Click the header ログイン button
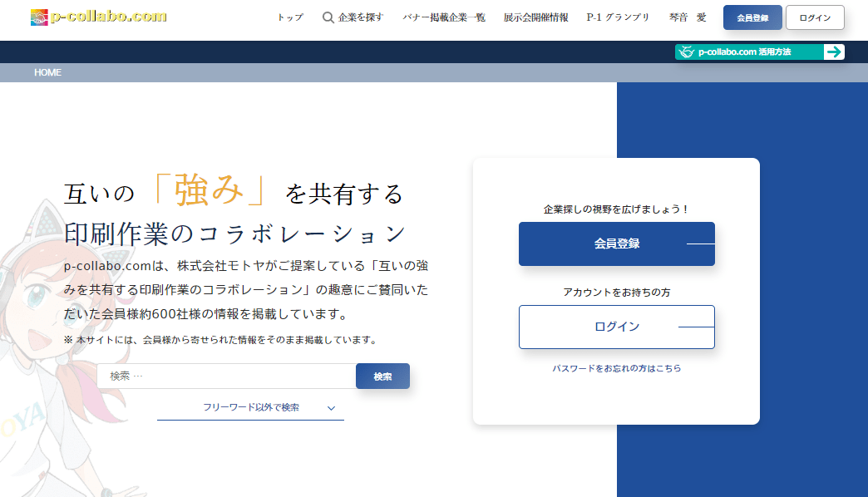Screen dimensions: 868x497 pos(815,17)
